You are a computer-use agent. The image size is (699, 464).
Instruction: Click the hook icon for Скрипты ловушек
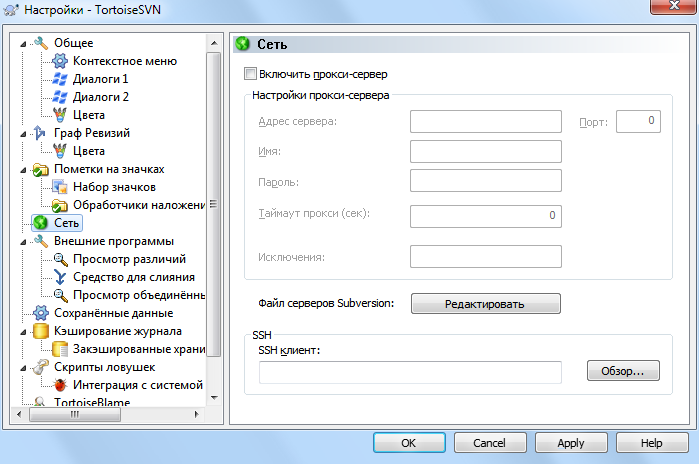(41, 367)
